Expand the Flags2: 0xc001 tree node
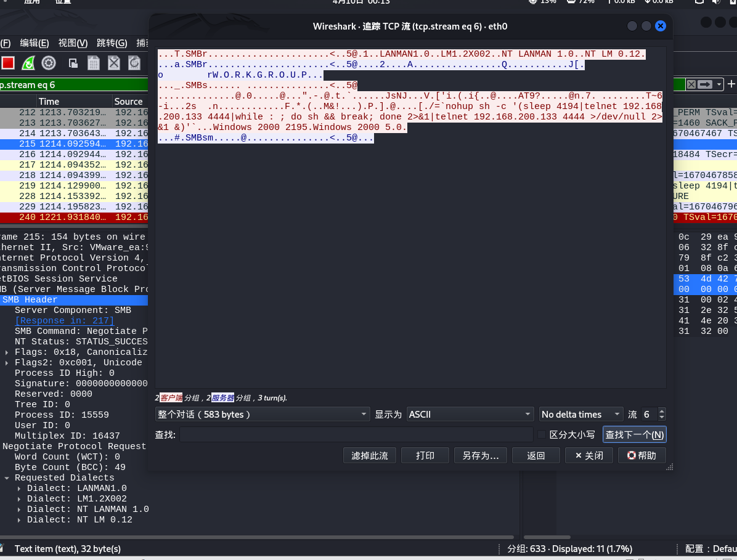 7,363
